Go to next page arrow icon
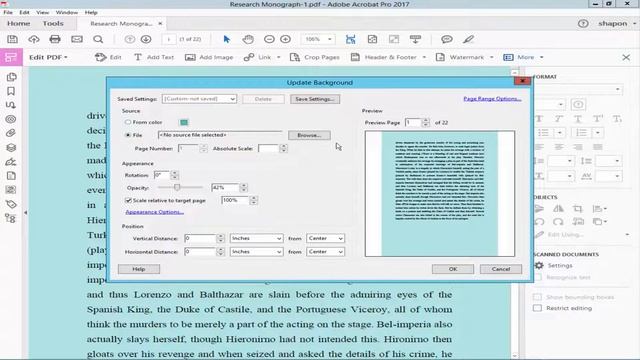This screenshot has height=360, width=640. (146, 39)
